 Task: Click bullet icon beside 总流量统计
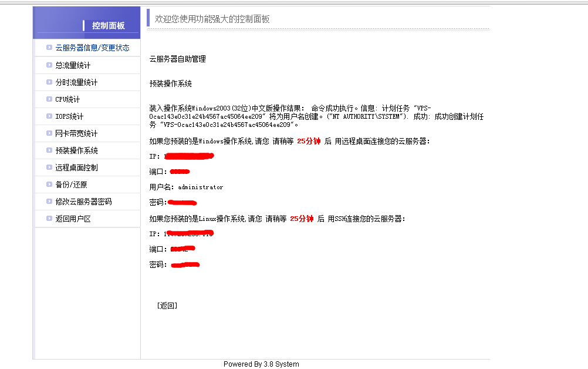49,65
